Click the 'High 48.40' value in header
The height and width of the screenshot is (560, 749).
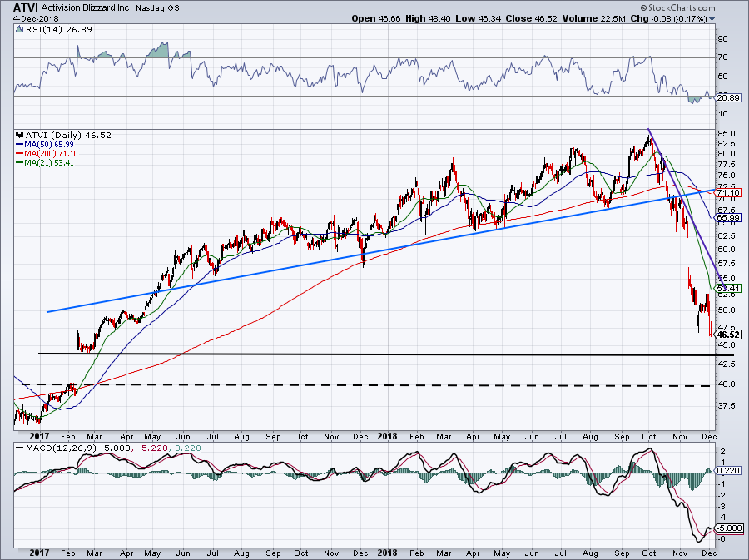[x=428, y=18]
